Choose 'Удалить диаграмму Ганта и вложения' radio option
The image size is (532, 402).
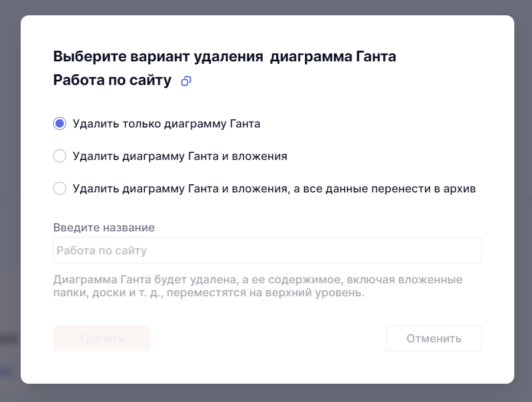60,156
